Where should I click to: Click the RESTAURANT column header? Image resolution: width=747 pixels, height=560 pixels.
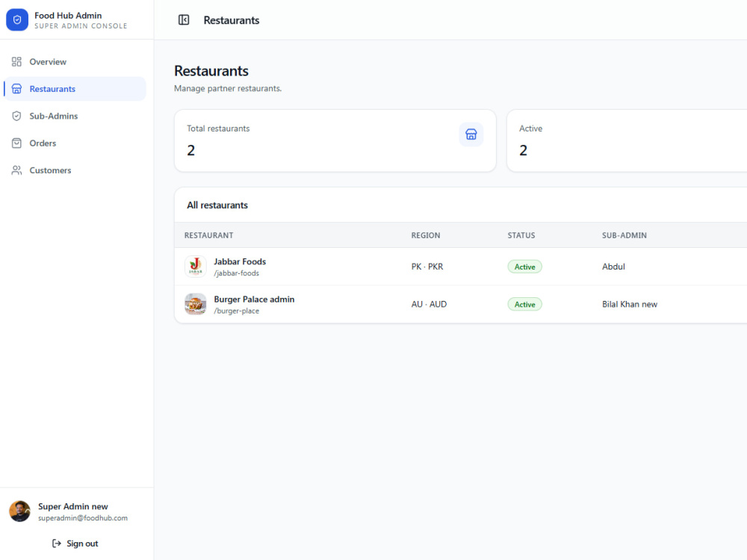[208, 235]
